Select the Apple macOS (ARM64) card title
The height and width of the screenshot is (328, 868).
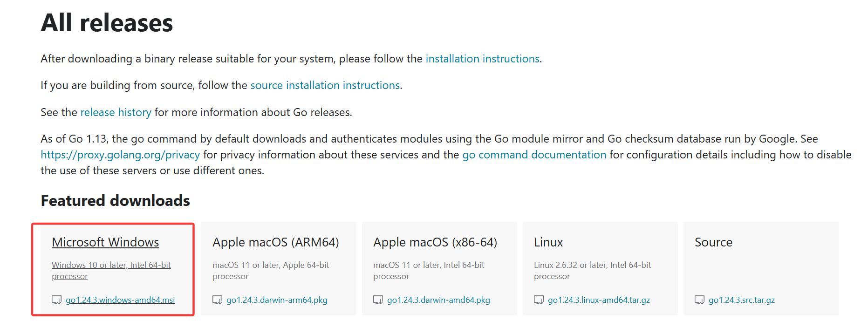pyautogui.click(x=276, y=242)
